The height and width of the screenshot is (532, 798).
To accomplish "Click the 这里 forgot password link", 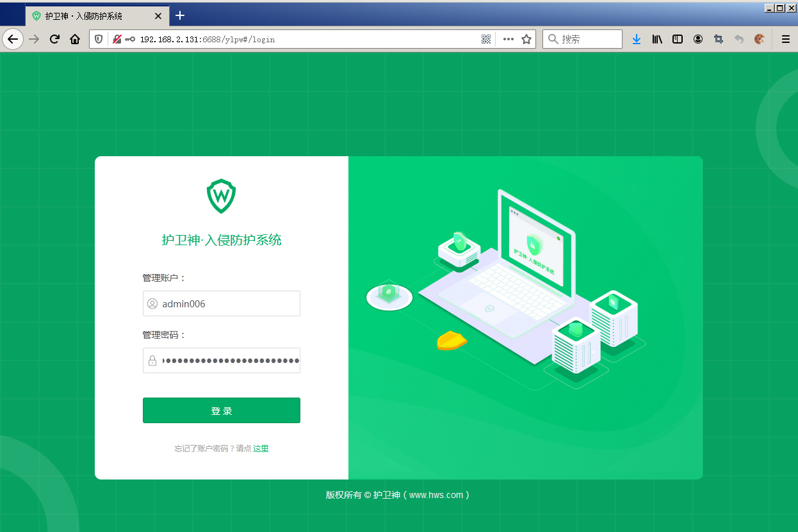I will 261,449.
